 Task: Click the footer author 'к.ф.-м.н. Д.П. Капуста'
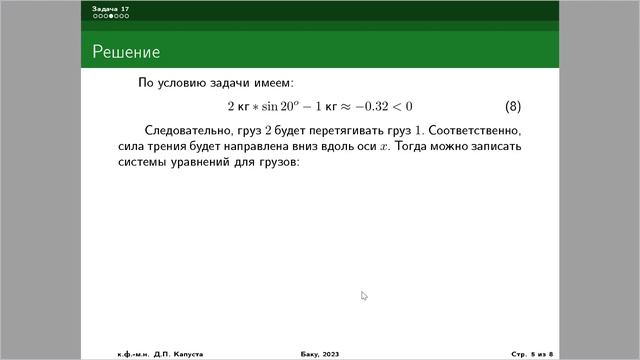pos(160,354)
